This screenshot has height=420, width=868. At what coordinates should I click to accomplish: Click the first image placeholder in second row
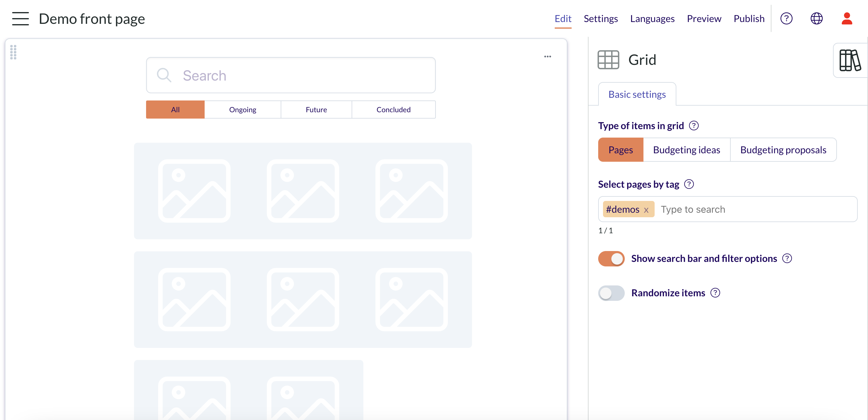pos(194,299)
